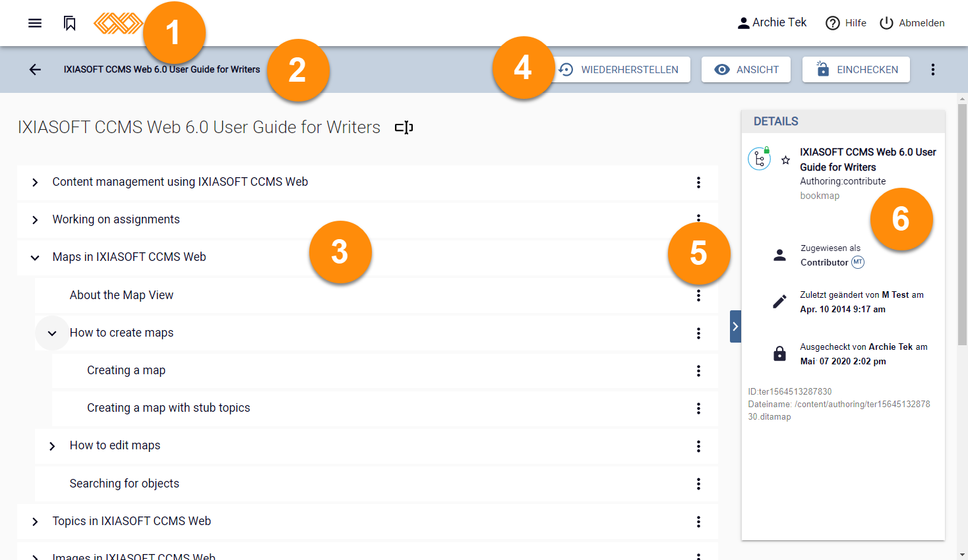The height and width of the screenshot is (560, 968).
Task: Select Creating a map topic
Action: pos(126,370)
